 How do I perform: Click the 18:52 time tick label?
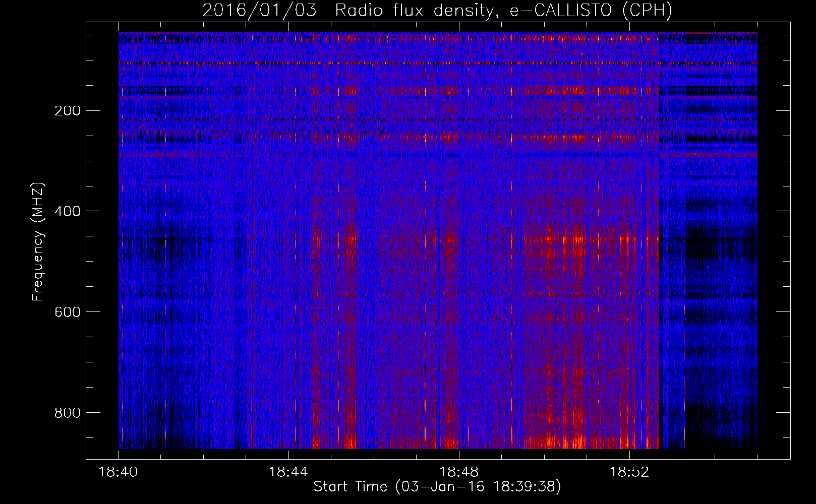pos(629,472)
